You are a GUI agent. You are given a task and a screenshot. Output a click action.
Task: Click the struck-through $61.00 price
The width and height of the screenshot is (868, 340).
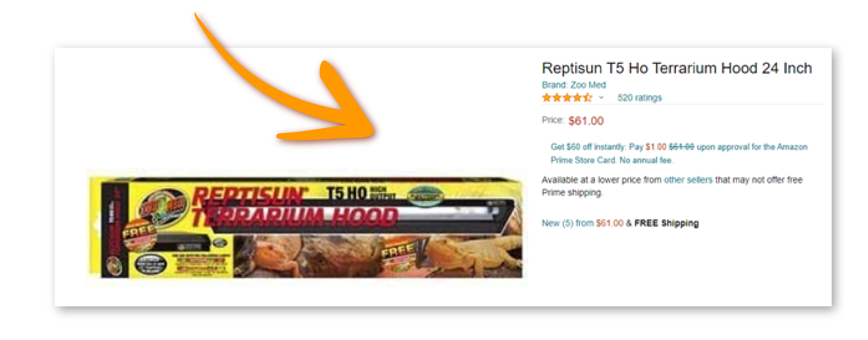pos(681,147)
